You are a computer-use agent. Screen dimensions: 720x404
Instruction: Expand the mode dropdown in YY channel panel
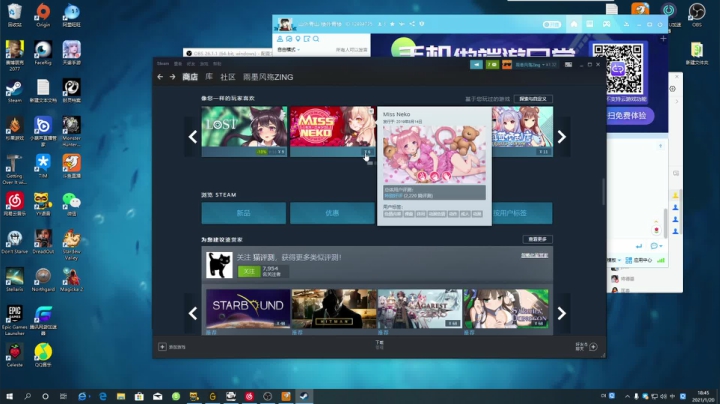[x=288, y=50]
